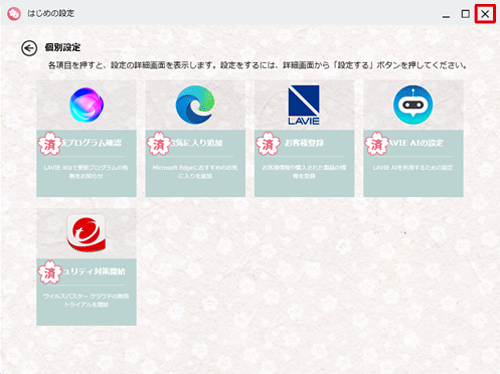Click the back arrow beside 個別設定

(29, 48)
